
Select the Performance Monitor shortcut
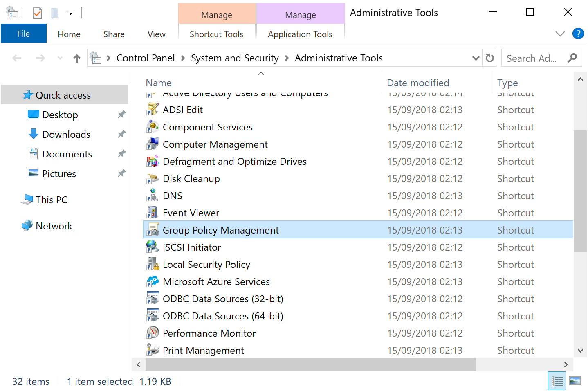pyautogui.click(x=209, y=333)
